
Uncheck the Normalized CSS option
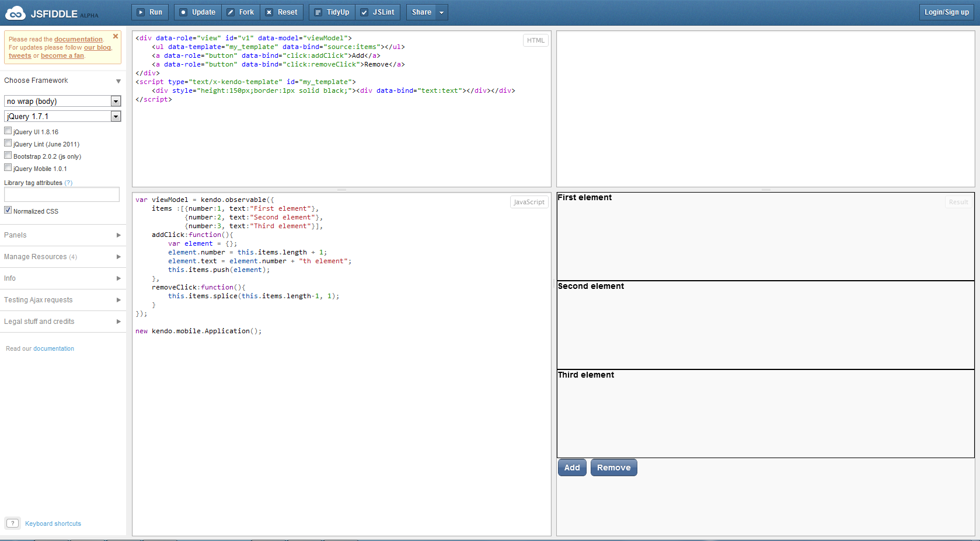(x=8, y=211)
